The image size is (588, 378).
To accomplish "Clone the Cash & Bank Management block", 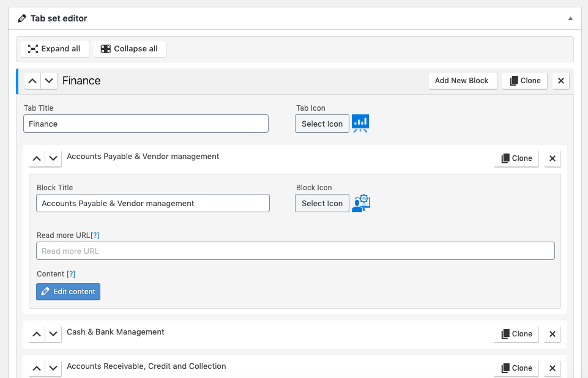I will tap(516, 334).
